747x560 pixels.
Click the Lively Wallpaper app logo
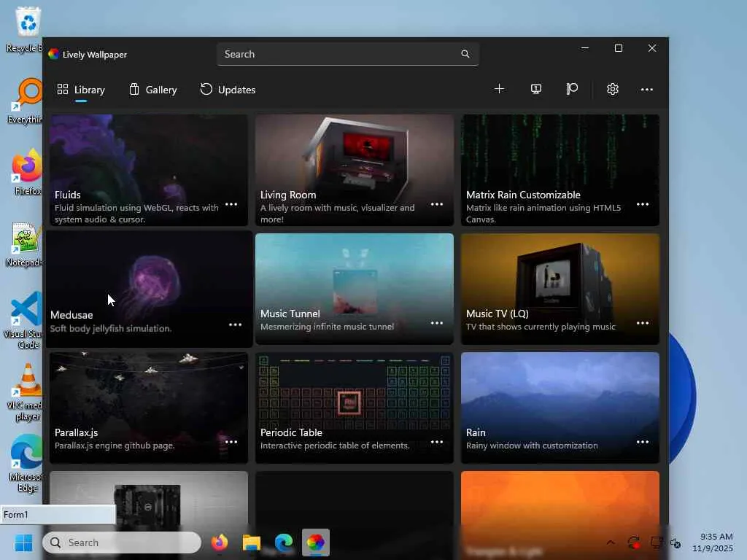(x=53, y=54)
